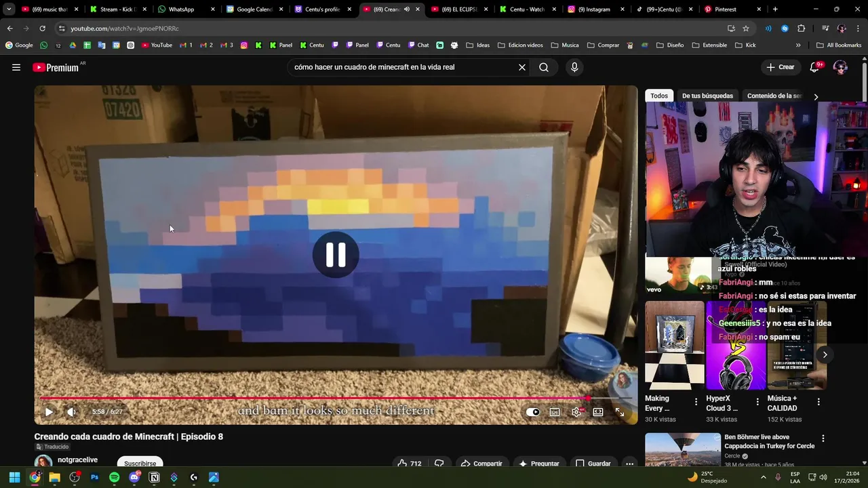Viewport: 868px width, 488px height.
Task: Advance the shelf with the next arrow
Action: [x=825, y=354]
